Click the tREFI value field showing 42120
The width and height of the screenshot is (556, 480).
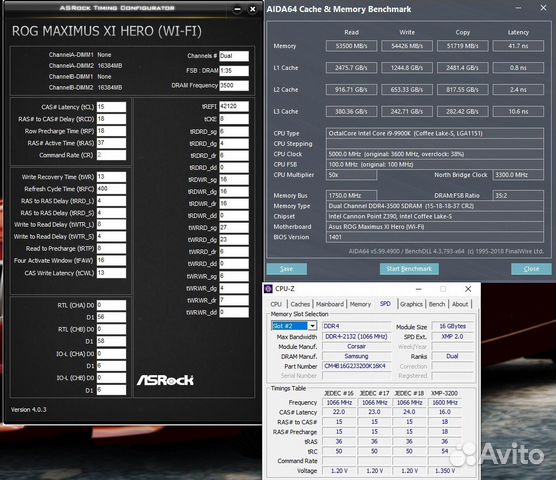click(x=234, y=106)
